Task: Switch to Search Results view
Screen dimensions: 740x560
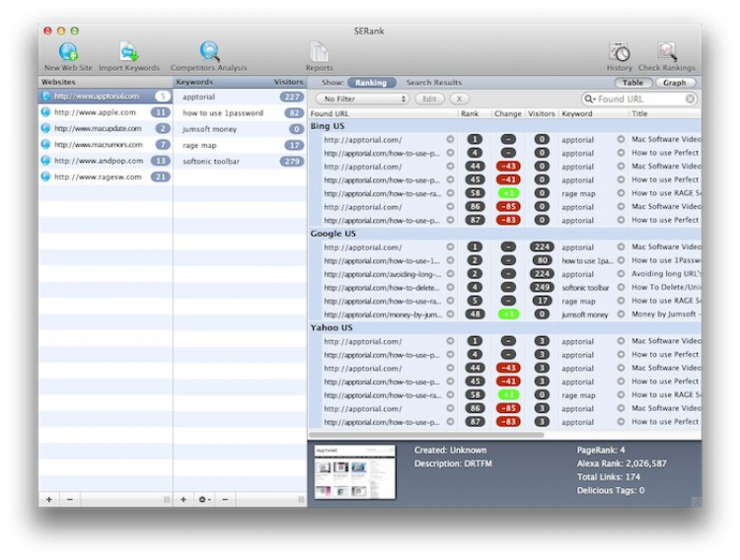Action: tap(434, 83)
